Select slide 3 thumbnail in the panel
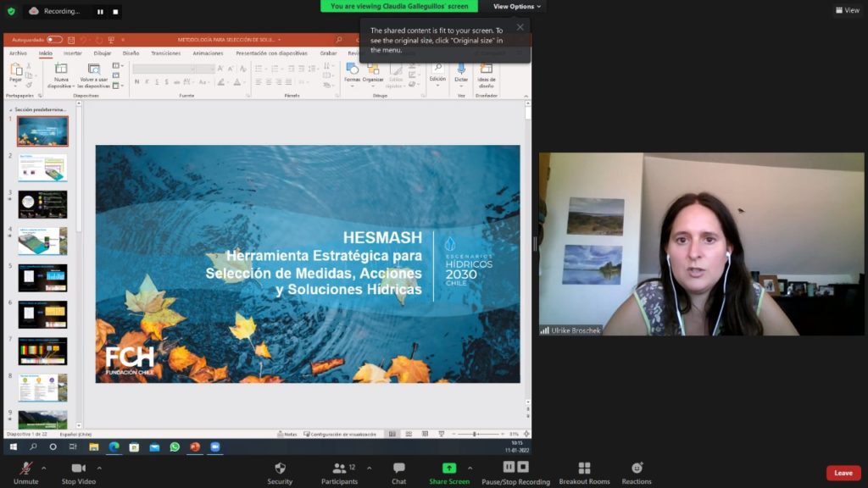Image resolution: width=868 pixels, height=488 pixels. coord(42,204)
